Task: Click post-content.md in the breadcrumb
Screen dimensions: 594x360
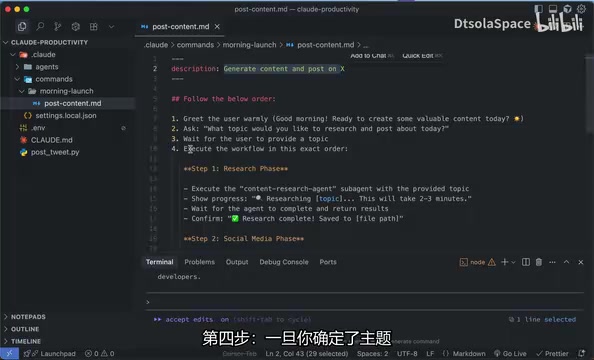Action: [x=325, y=45]
